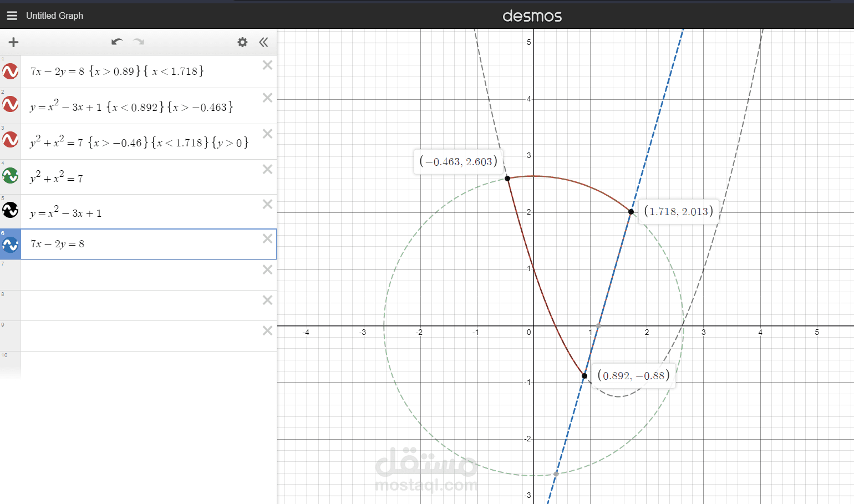The height and width of the screenshot is (504, 854).
Task: Click the (0.892, −0.88) coordinate label
Action: (634, 375)
